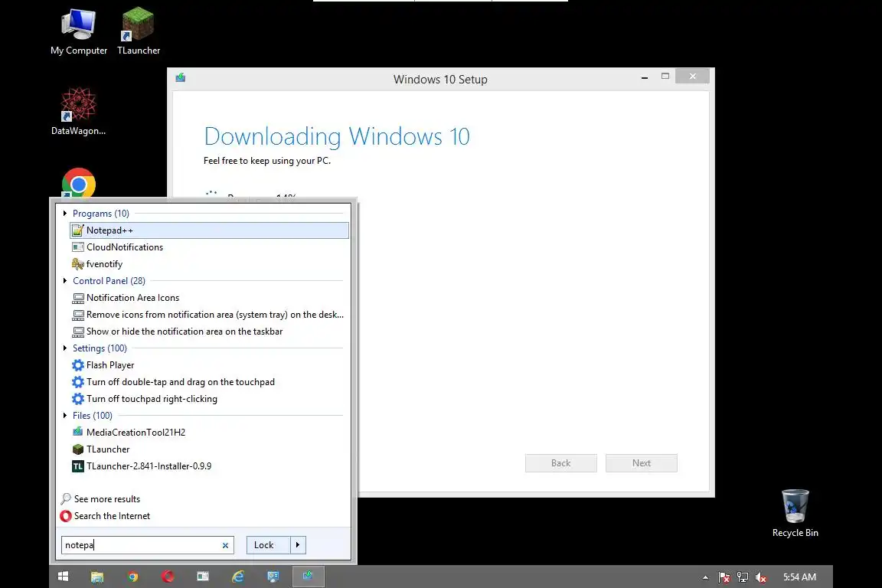Select the TLauncher desktop shortcut

(x=139, y=32)
